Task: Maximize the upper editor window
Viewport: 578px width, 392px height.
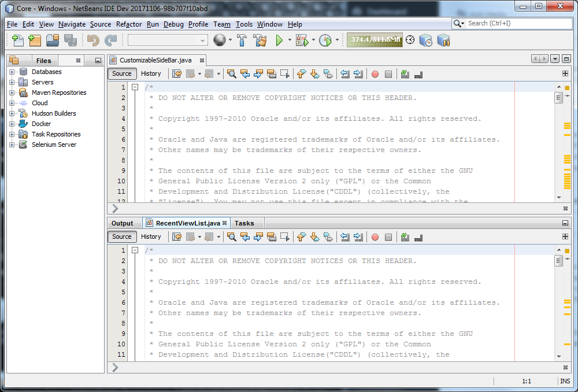Action: click(x=566, y=58)
